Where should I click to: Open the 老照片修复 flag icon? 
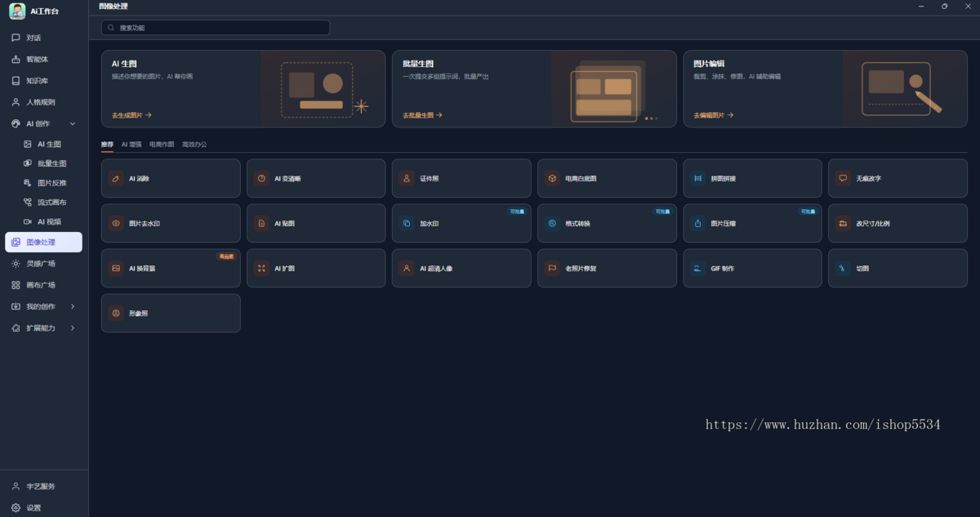coord(552,268)
